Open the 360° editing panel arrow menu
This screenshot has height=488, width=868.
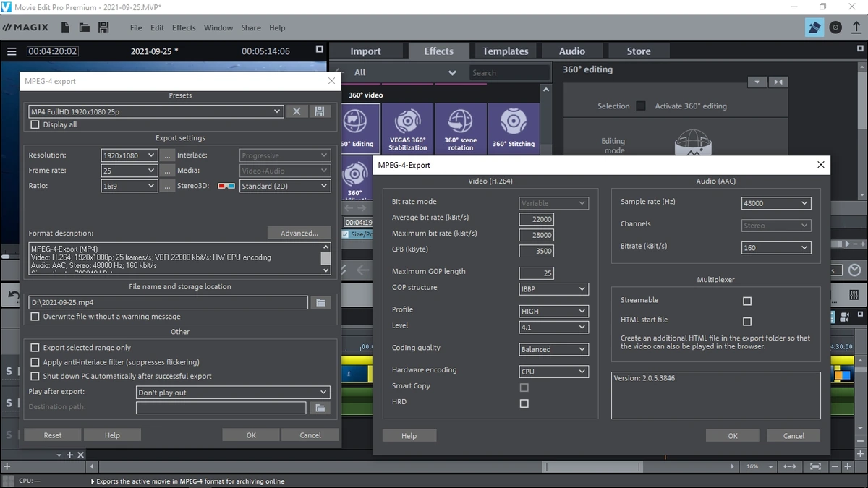[x=757, y=82]
